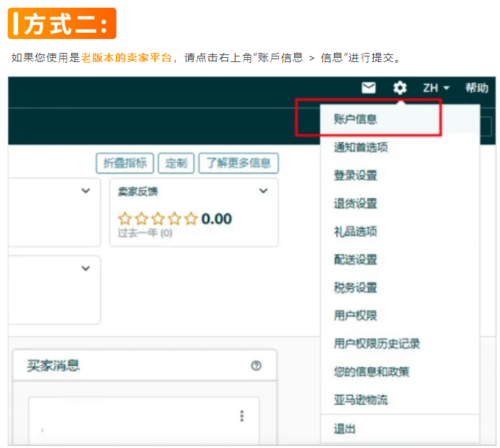Open 登录设置 menu item
500x448 pixels.
pyautogui.click(x=355, y=176)
